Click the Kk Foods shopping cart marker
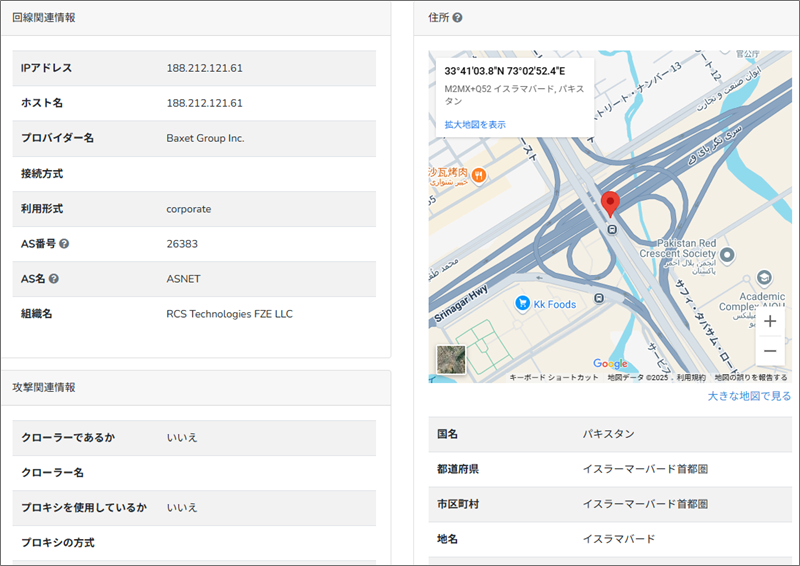Image resolution: width=800 pixels, height=566 pixels. pos(522,303)
